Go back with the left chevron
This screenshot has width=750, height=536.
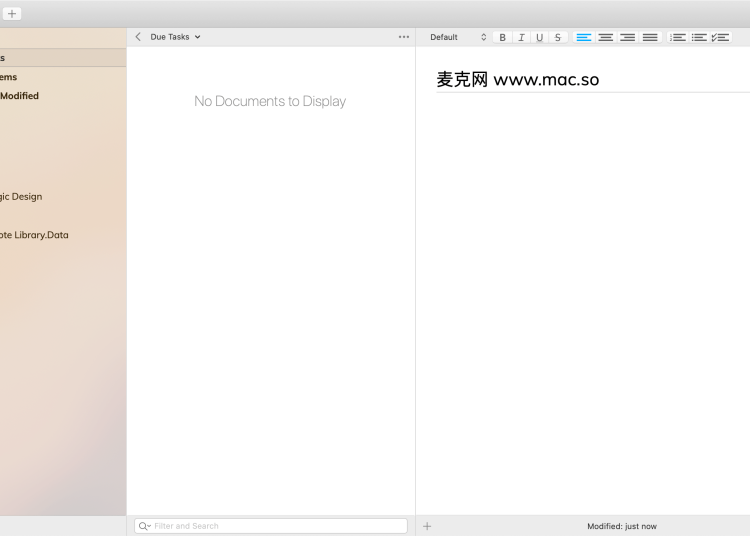[x=138, y=37]
